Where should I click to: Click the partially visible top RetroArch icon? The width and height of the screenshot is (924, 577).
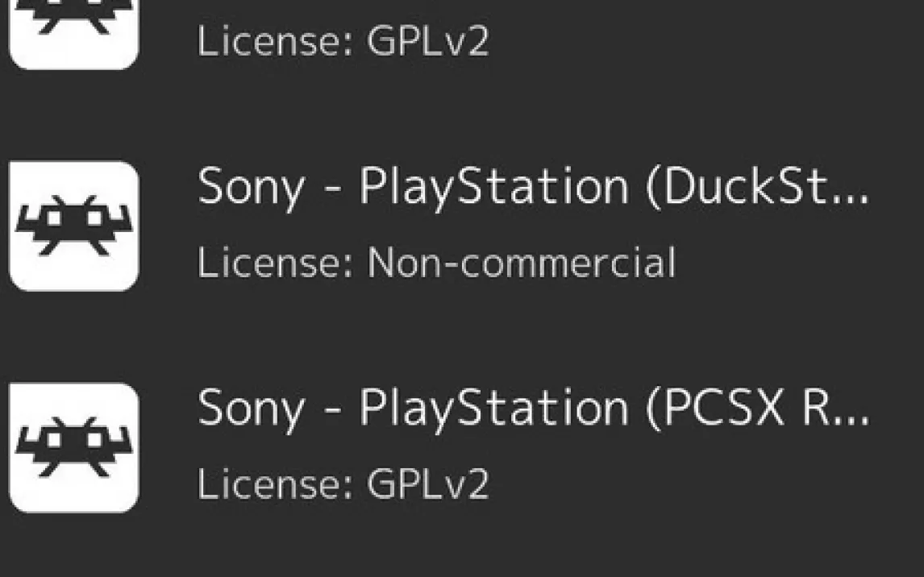point(73,32)
